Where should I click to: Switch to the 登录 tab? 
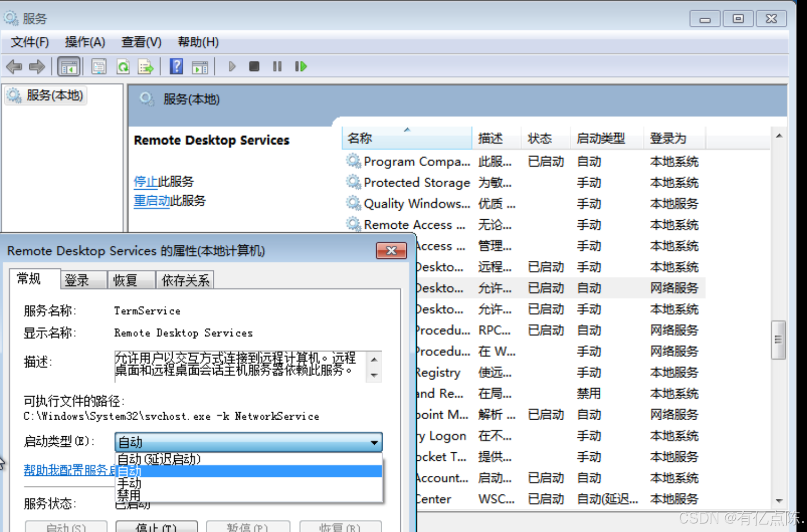click(x=83, y=280)
